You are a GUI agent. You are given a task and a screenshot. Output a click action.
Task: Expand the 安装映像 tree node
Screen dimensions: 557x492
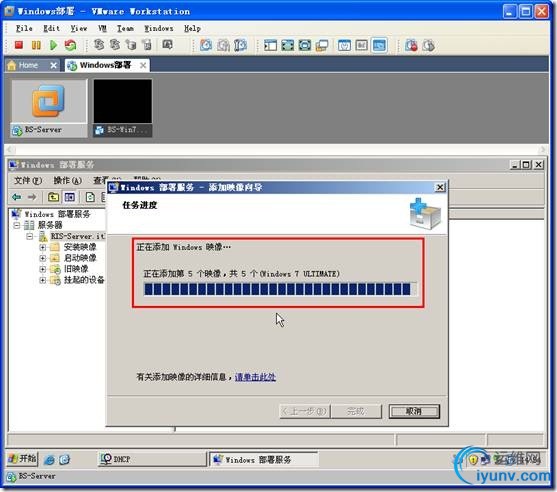[x=43, y=247]
